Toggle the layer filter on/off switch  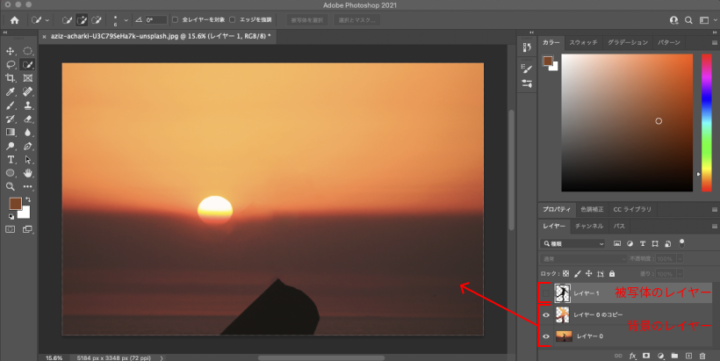click(x=682, y=243)
